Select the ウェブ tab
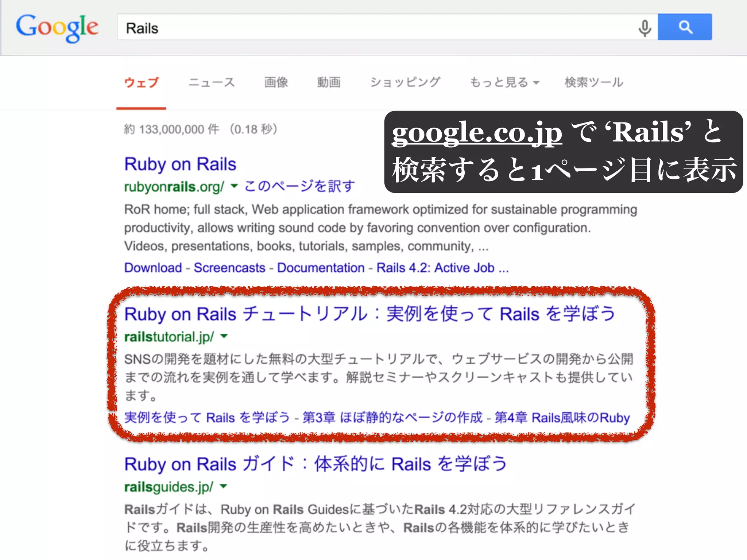Viewport: 747px width, 560px height. pos(141,82)
